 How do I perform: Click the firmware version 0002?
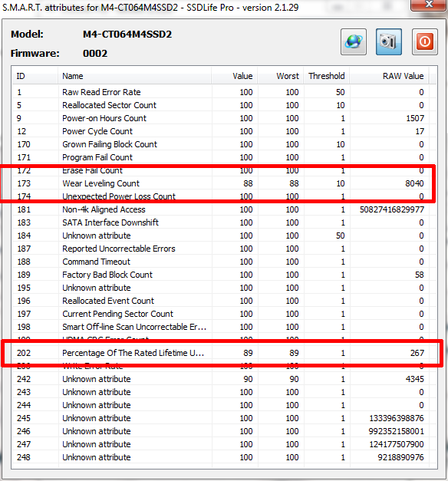tap(95, 54)
